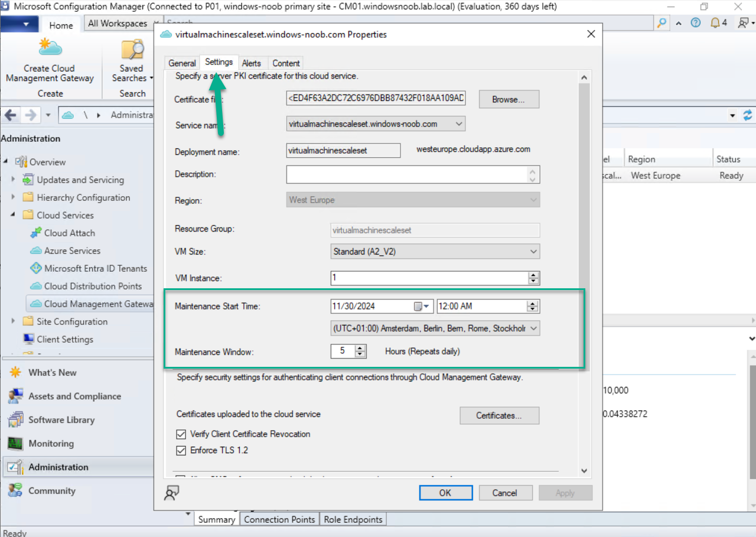Select Azure Services node

[x=72, y=250]
